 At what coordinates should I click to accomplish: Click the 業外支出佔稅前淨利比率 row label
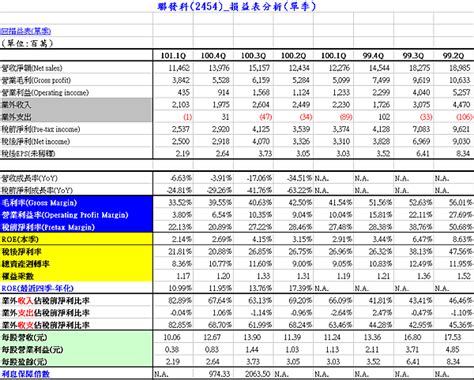(46, 313)
